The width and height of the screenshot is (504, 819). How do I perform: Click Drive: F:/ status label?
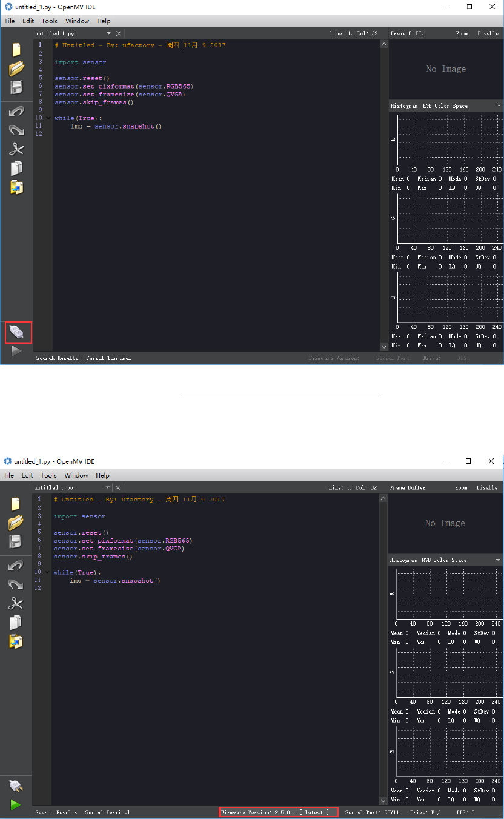click(424, 812)
